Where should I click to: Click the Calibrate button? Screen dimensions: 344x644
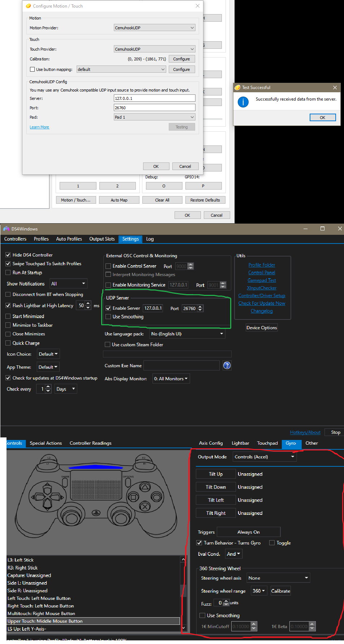tap(281, 591)
